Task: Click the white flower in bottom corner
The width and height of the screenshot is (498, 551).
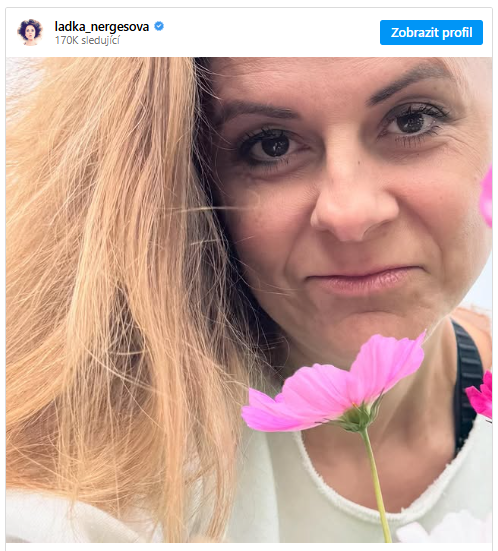Action: tap(446, 529)
